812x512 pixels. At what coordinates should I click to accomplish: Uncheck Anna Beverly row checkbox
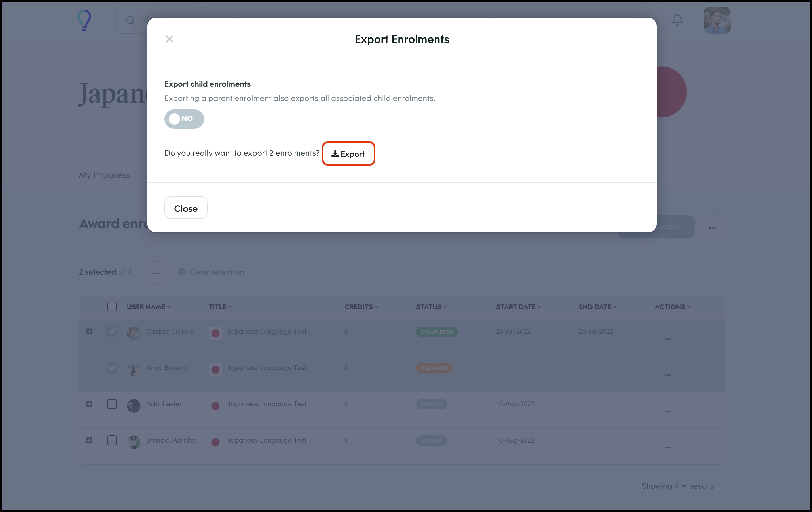112,368
